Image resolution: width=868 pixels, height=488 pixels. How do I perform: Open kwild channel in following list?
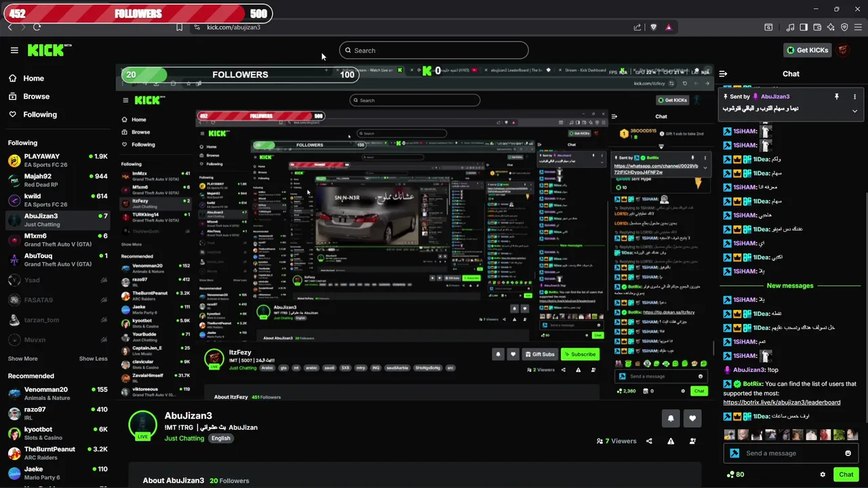58,200
